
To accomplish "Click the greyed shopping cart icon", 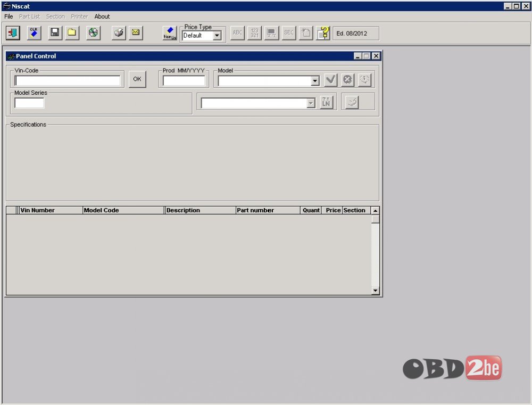I will [x=271, y=33].
